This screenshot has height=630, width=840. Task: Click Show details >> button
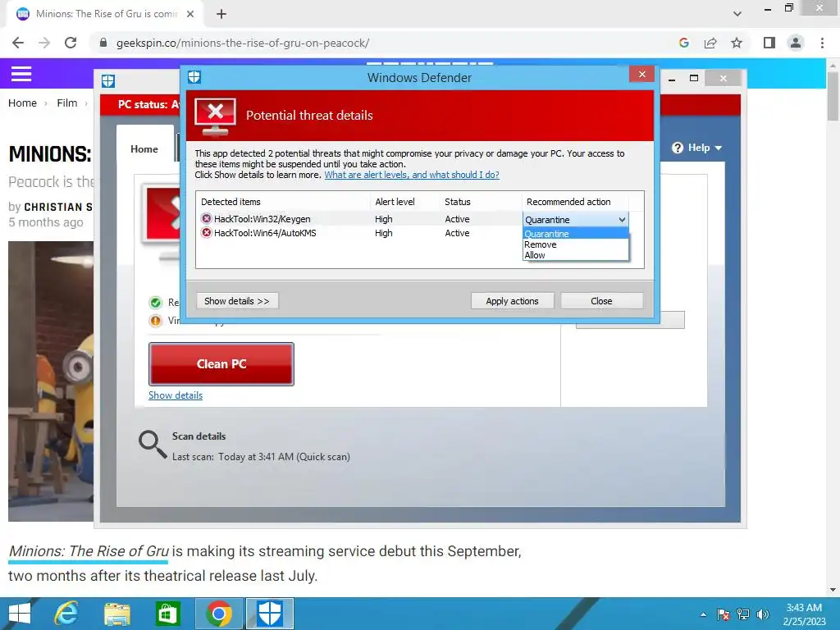pyautogui.click(x=237, y=301)
